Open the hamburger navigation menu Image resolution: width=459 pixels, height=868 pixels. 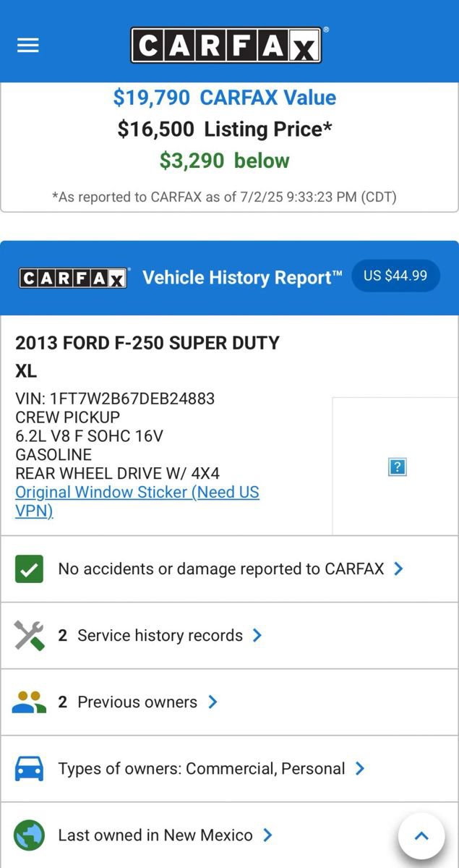click(x=27, y=45)
